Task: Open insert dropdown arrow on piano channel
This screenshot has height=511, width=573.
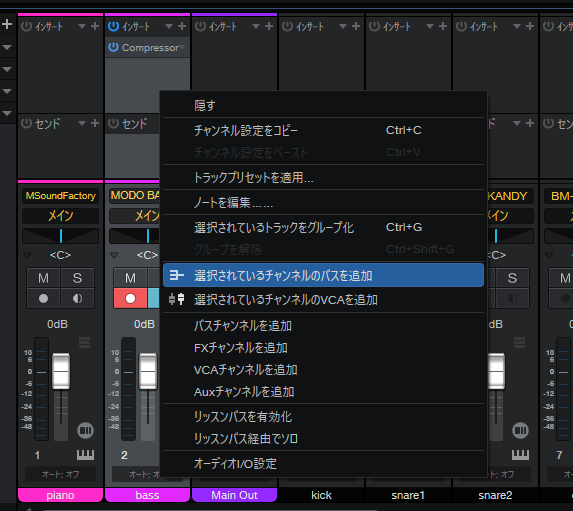Action: (82, 26)
